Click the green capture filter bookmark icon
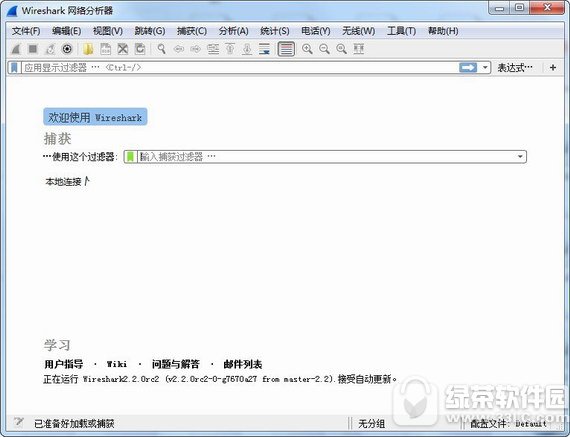Viewport: 570px width, 437px height. coord(130,157)
